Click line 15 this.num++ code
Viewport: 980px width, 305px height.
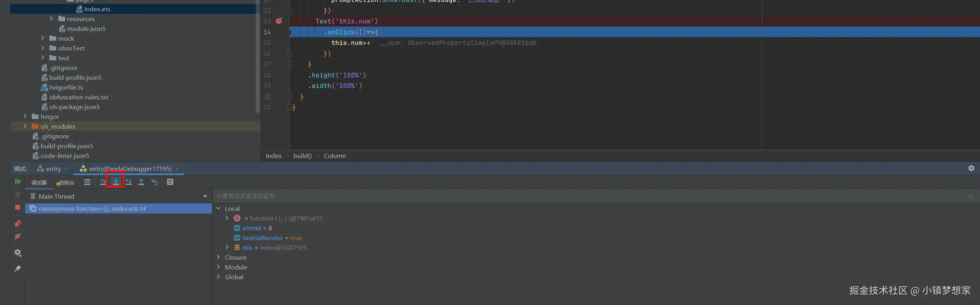pos(351,43)
